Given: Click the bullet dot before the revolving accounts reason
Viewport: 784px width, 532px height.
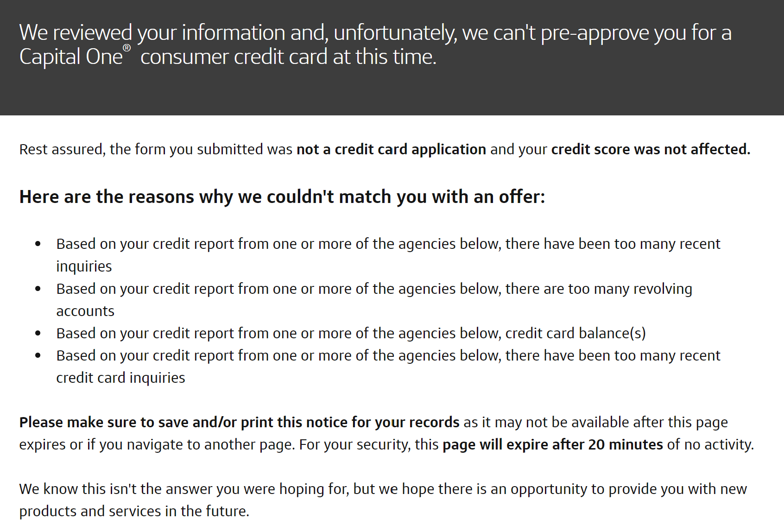Looking at the screenshot, I should point(38,289).
